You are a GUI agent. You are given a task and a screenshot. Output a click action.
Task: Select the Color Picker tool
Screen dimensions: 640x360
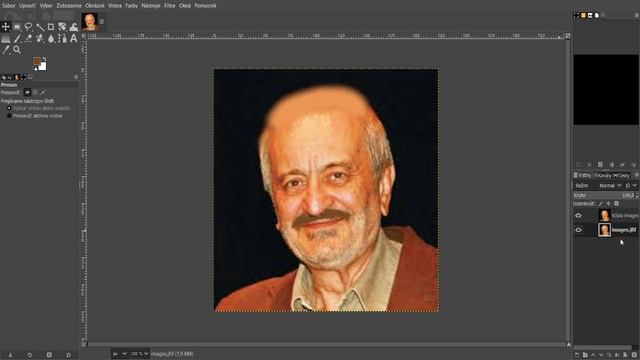coord(6,50)
